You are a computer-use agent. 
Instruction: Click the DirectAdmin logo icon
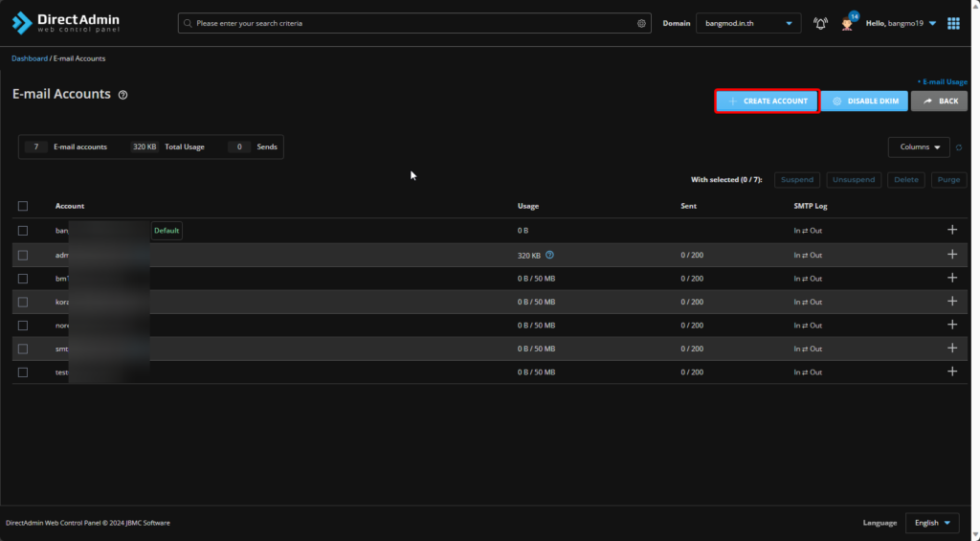[21, 23]
